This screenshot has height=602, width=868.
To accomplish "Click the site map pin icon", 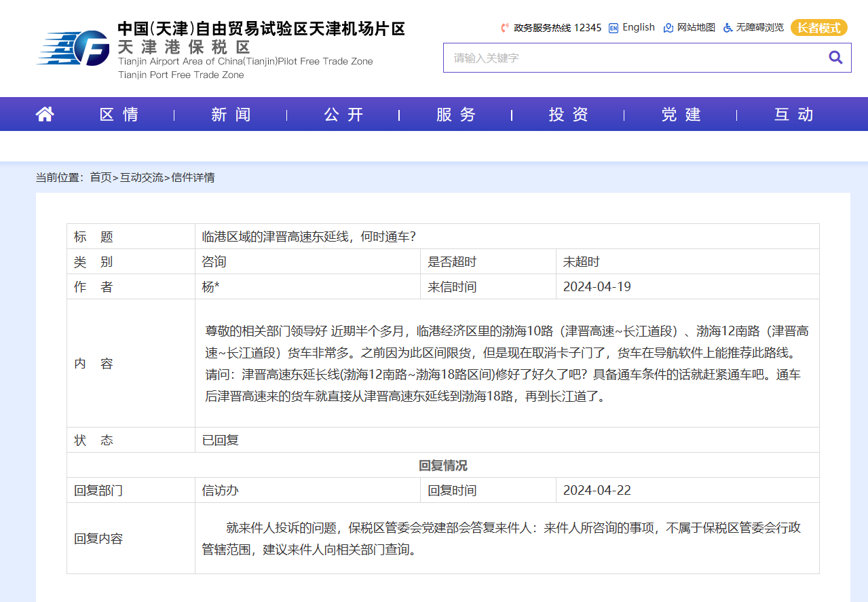I will click(668, 28).
